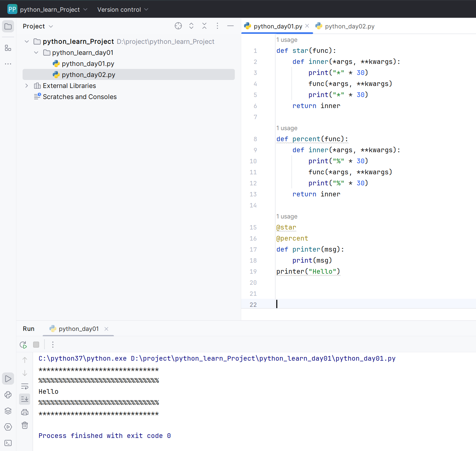Image resolution: width=476 pixels, height=451 pixels.
Task: Click 'def printer(msg):' on line 17
Action: pos(310,250)
